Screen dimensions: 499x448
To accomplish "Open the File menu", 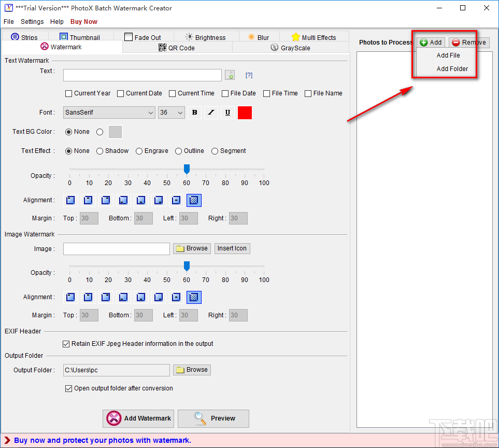I will [x=9, y=22].
